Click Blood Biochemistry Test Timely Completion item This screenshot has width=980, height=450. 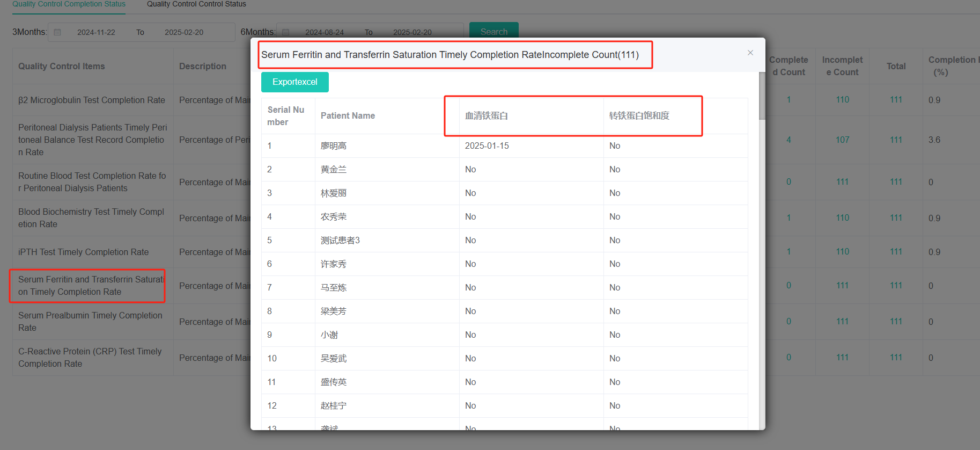coord(91,218)
